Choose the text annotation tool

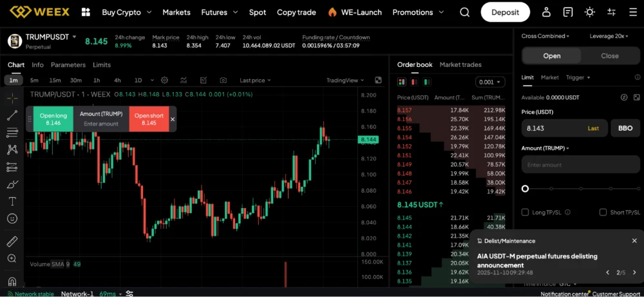pyautogui.click(x=12, y=202)
